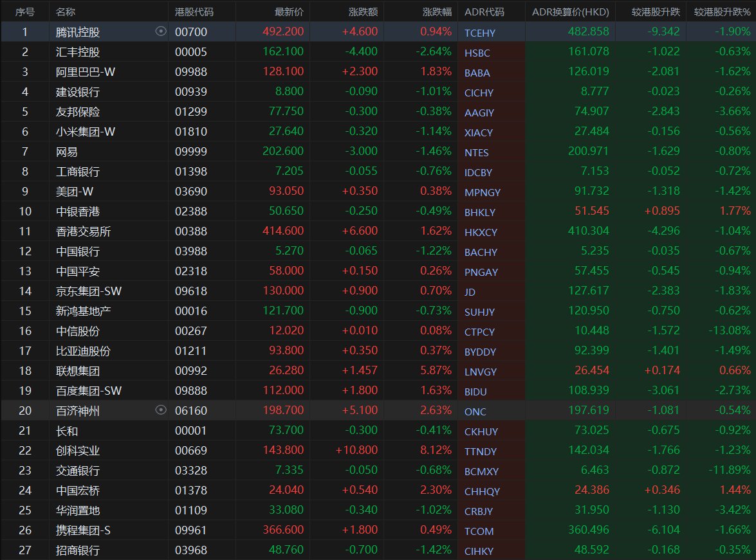The width and height of the screenshot is (756, 560).
Task: Click stock code 03988 for 中国银行
Action: point(191,251)
